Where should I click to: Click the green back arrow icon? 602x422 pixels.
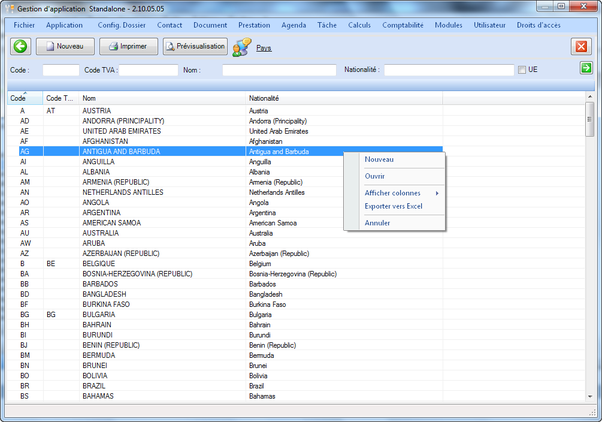[20, 46]
